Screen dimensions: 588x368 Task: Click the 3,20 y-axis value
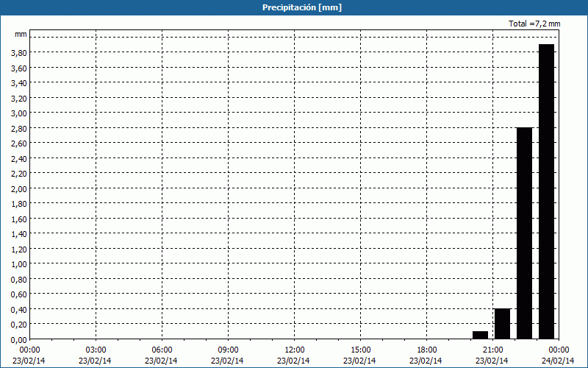19,99
